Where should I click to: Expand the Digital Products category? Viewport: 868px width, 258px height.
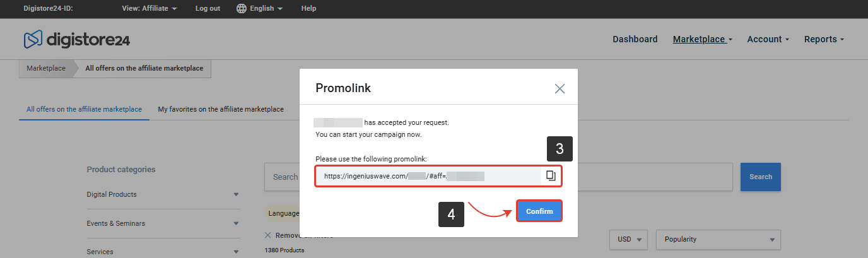click(163, 194)
